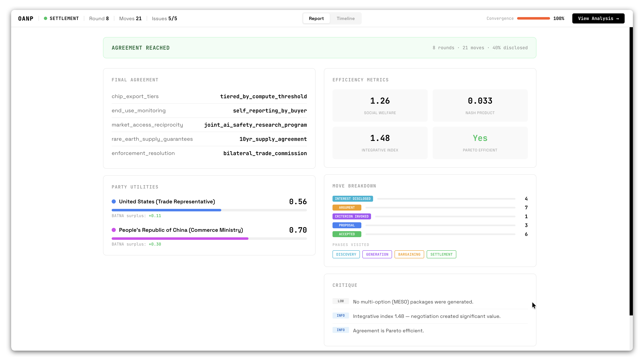Click the LOW severity badge in Critique
The height and width of the screenshot is (363, 644).
(x=341, y=301)
